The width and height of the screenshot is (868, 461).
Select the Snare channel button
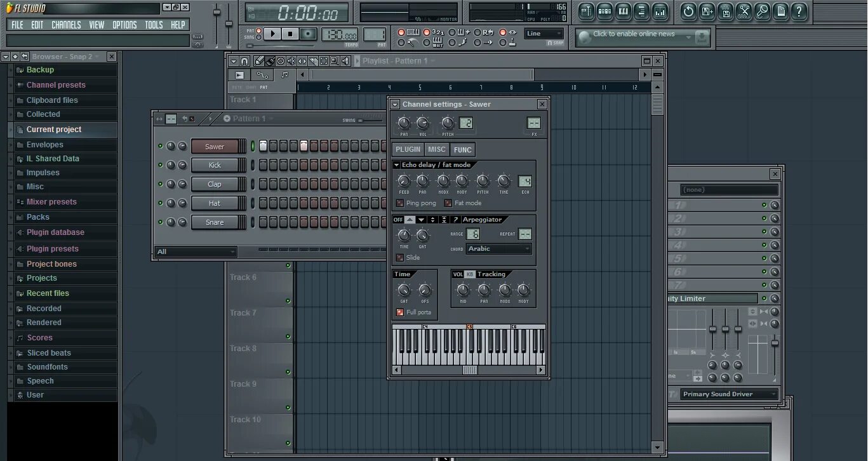(215, 222)
